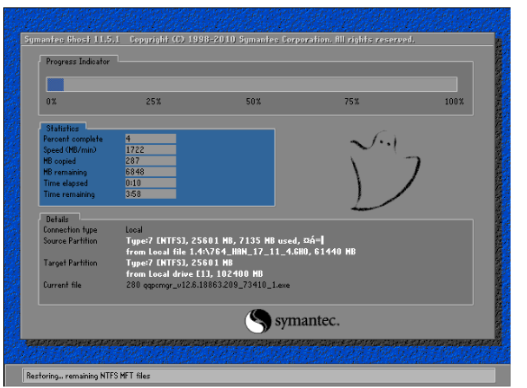
Task: Click the MB copied value box
Action: [x=151, y=161]
